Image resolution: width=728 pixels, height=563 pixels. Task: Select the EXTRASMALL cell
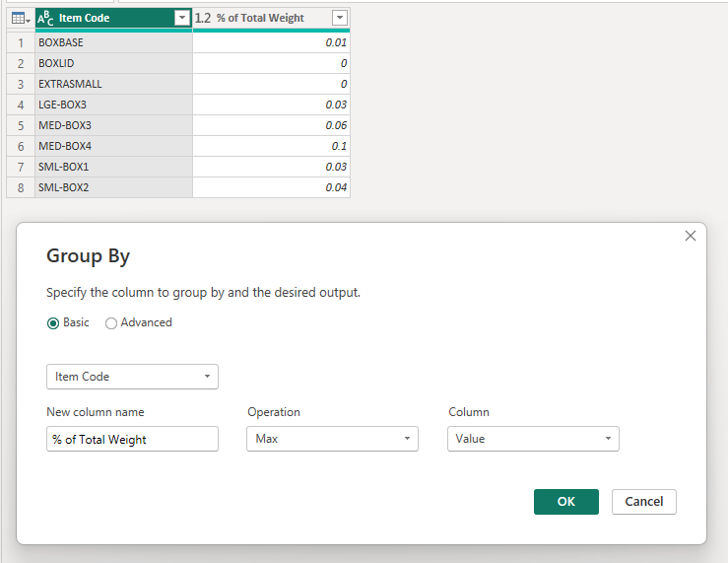(x=113, y=84)
